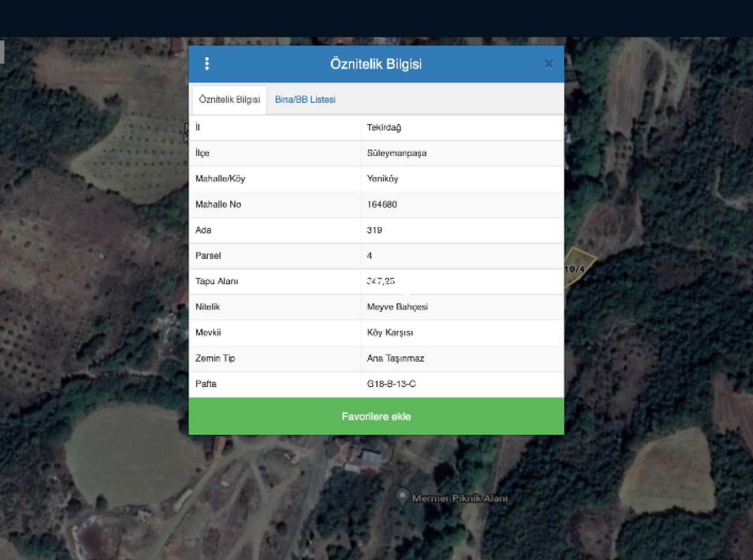Click the Ada value 319
The height and width of the screenshot is (560, 753).
pos(374,230)
